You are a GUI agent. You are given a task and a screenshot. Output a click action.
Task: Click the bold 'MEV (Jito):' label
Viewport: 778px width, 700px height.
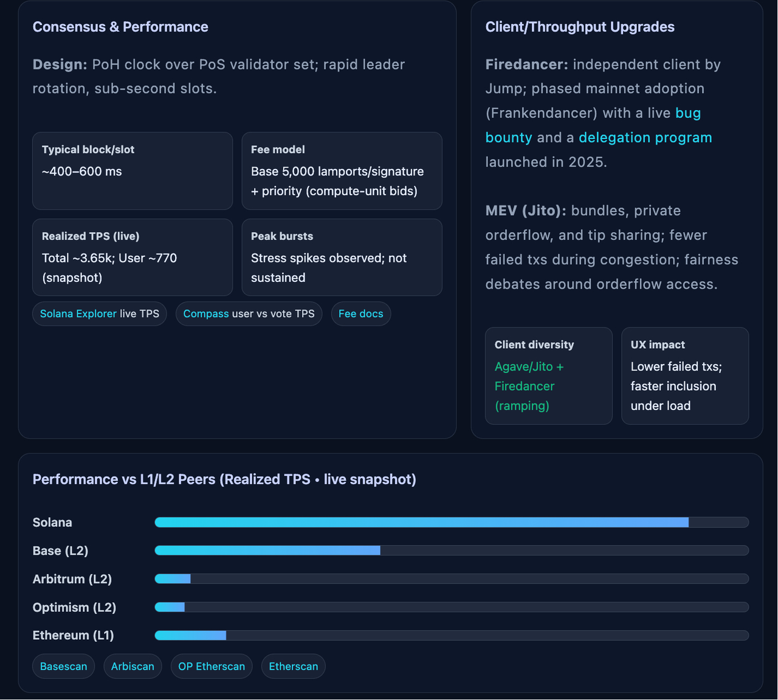pyautogui.click(x=526, y=211)
